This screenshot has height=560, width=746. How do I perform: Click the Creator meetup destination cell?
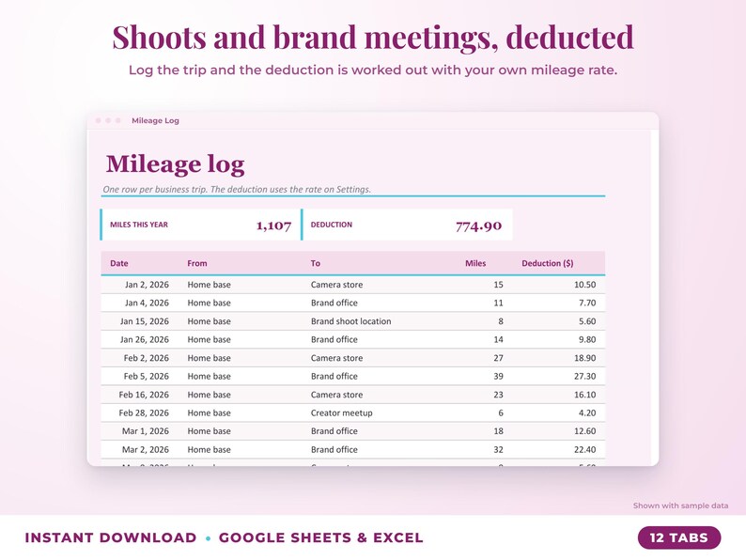click(341, 412)
